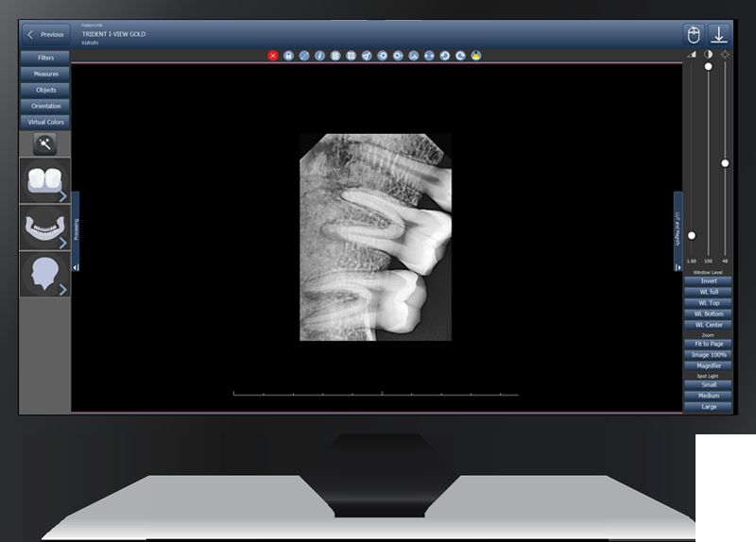The height and width of the screenshot is (542, 756).
Task: Click the Fit to Page zoom button
Action: (x=708, y=344)
